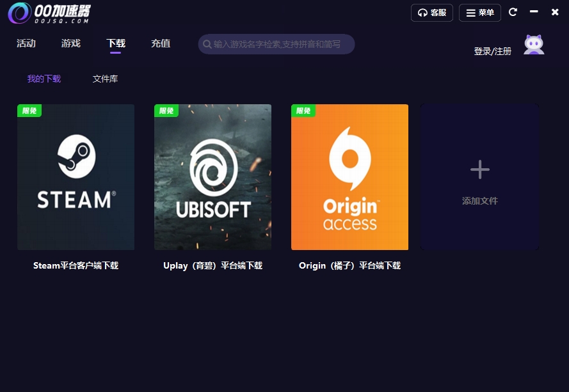Open the Steam download card
This screenshot has width=569, height=392.
point(76,177)
